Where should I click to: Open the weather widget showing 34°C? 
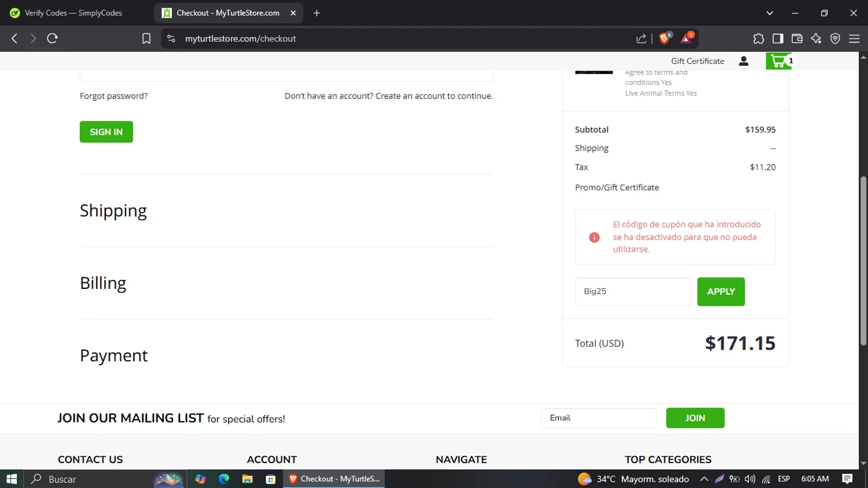tap(634, 479)
